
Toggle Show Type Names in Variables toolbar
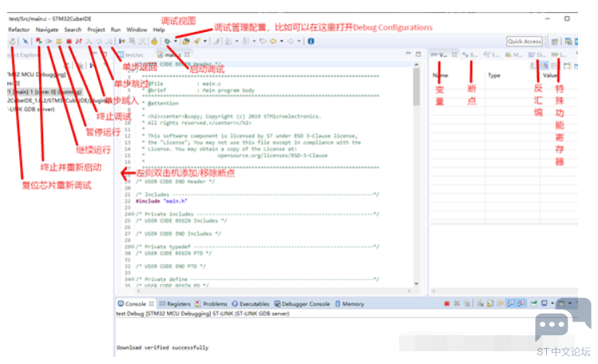pos(534,66)
